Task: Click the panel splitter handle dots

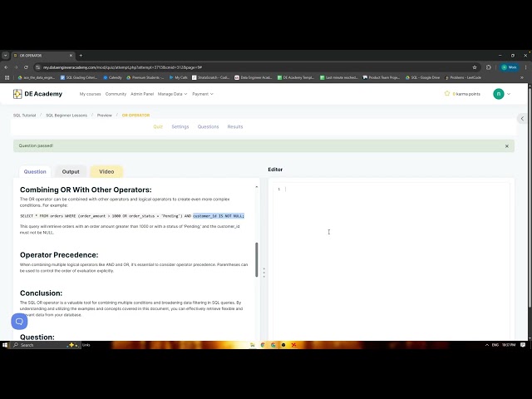Action: pyautogui.click(x=264, y=273)
